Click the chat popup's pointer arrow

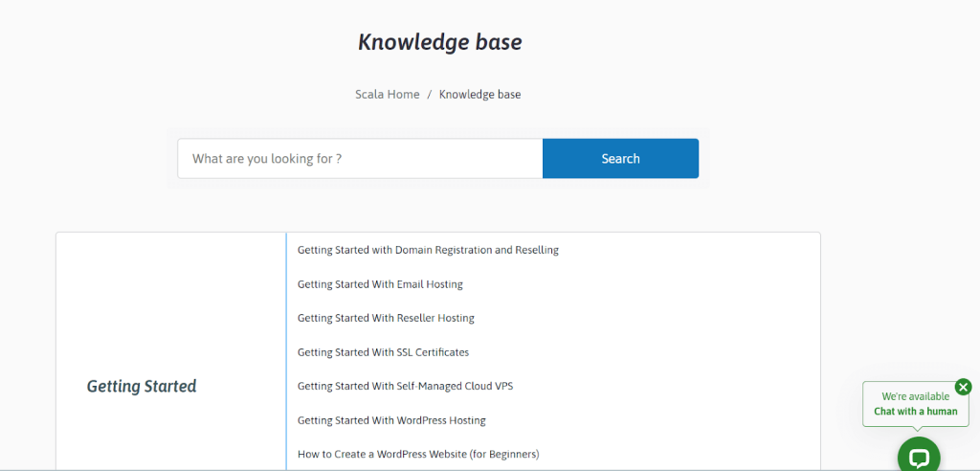pos(916,429)
